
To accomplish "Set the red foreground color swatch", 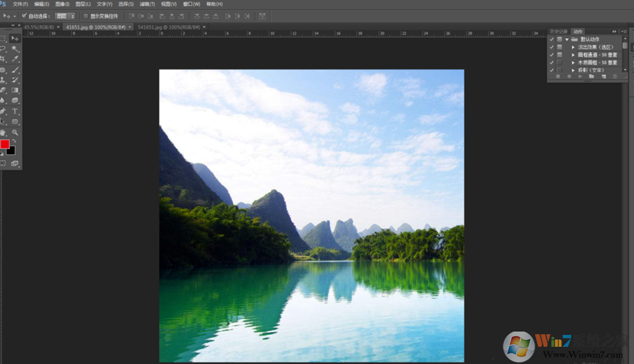I will click(x=5, y=144).
